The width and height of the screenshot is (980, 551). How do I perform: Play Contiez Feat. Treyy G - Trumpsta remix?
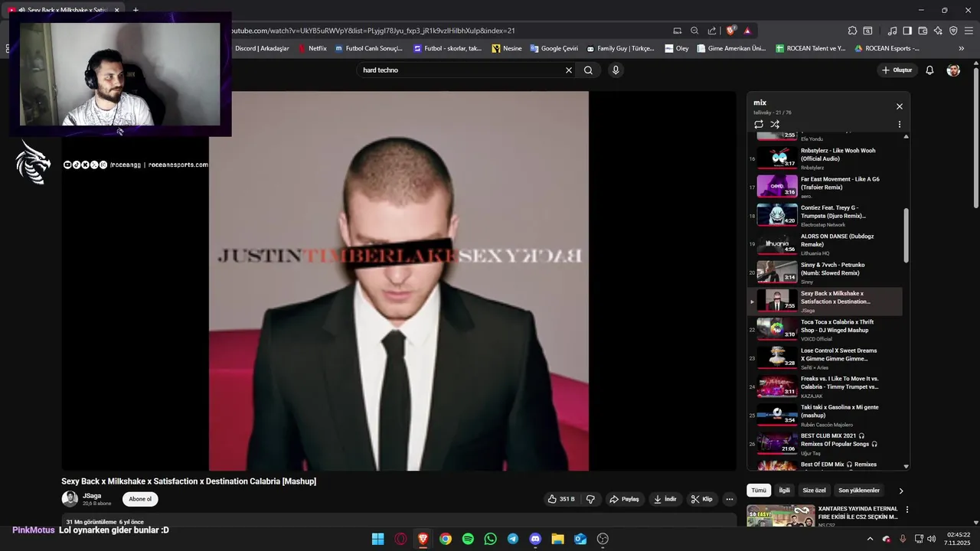pyautogui.click(x=825, y=216)
